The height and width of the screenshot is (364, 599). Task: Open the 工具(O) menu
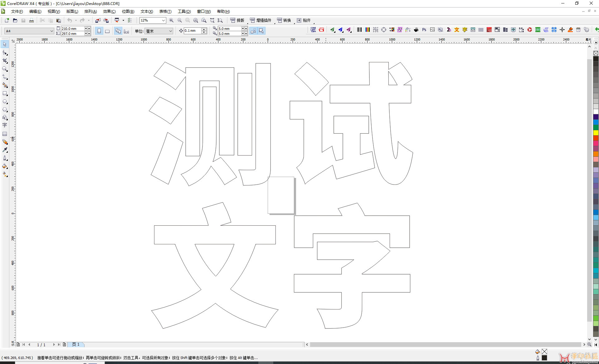[x=184, y=12]
